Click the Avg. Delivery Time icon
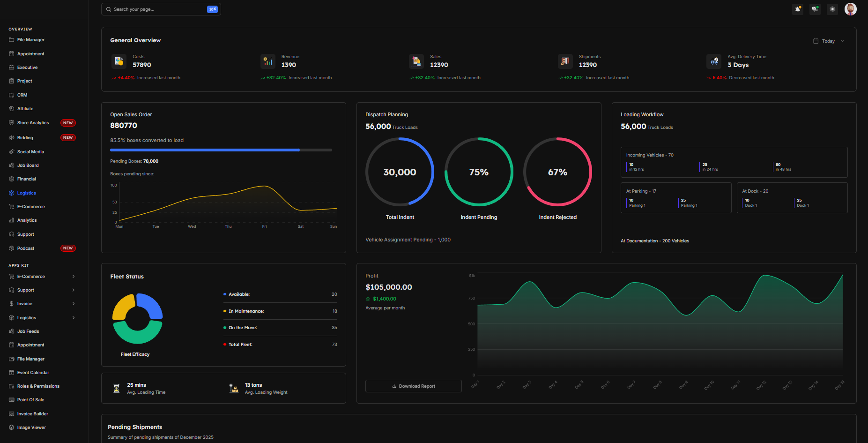868x443 pixels. click(714, 61)
